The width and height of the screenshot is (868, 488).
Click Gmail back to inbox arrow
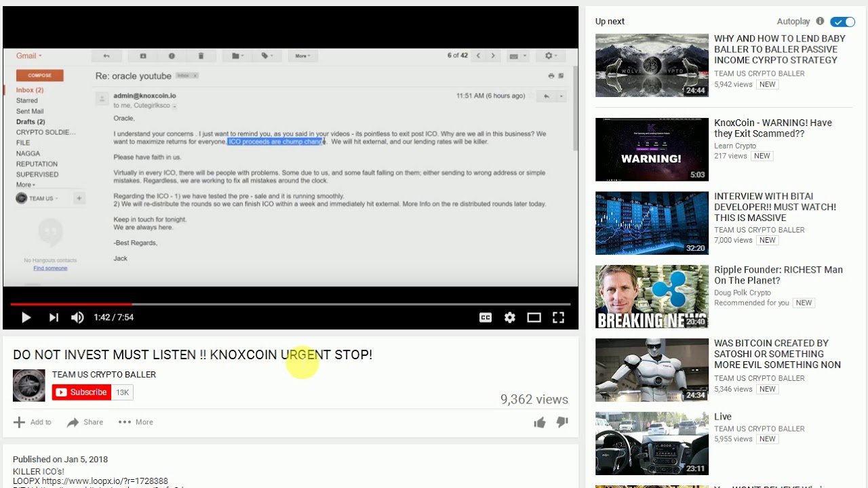pos(106,56)
